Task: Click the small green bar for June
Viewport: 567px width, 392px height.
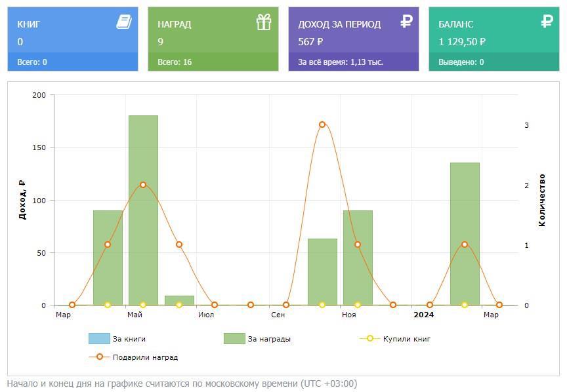Action: pos(179,300)
